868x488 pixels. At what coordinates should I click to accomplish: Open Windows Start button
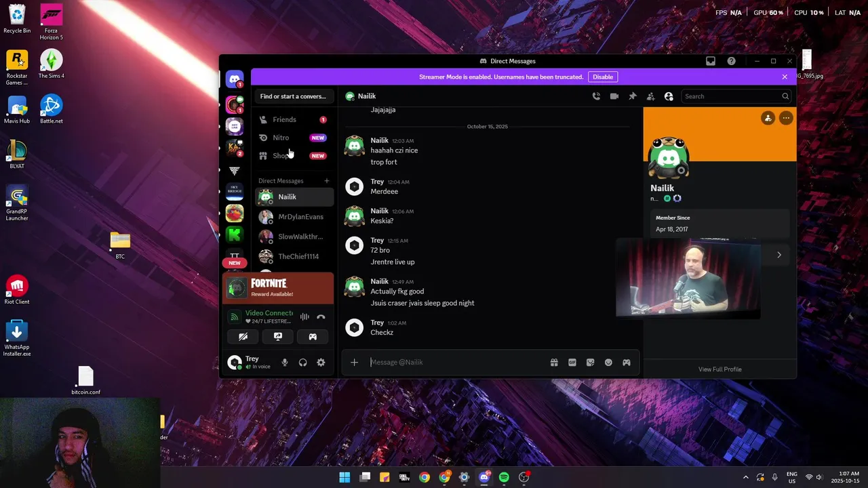tap(344, 477)
